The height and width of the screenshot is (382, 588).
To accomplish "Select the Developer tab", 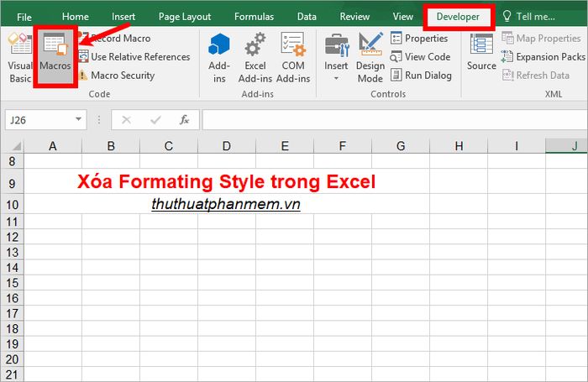I will click(x=458, y=17).
